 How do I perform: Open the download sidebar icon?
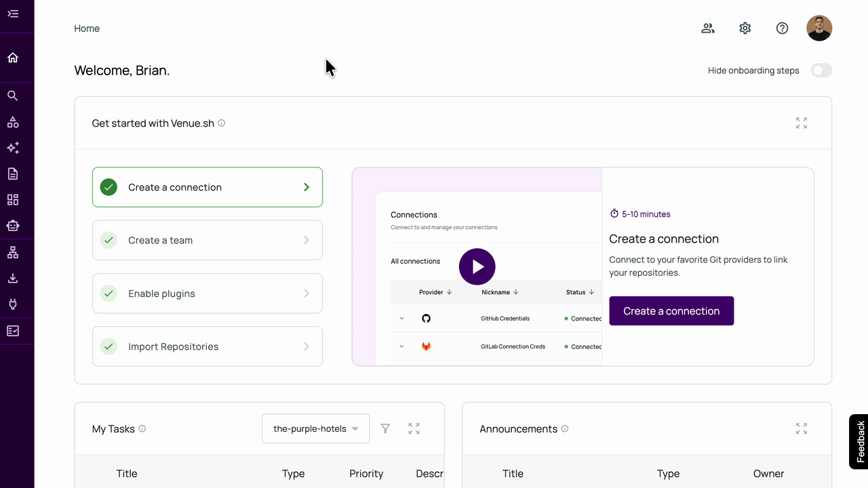[13, 279]
